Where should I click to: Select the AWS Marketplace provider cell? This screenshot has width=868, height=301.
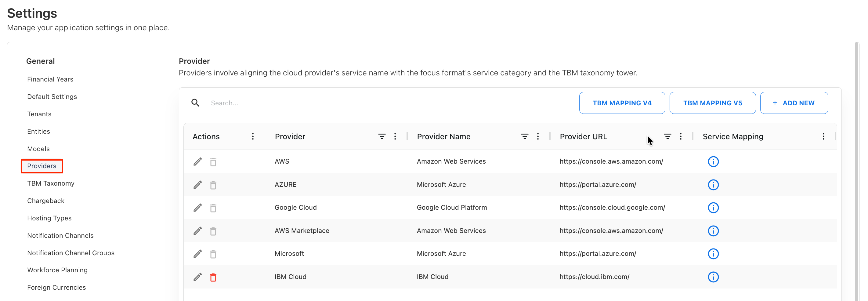pos(302,231)
